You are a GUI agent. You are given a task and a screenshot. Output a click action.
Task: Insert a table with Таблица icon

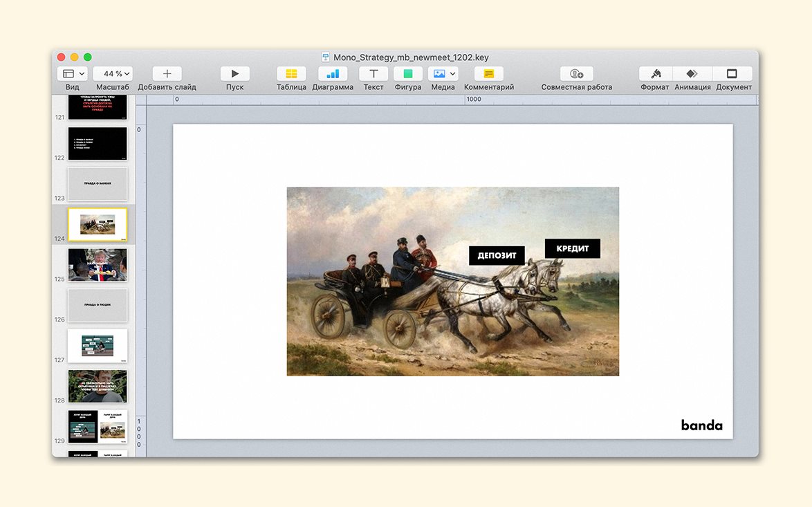[x=291, y=73]
